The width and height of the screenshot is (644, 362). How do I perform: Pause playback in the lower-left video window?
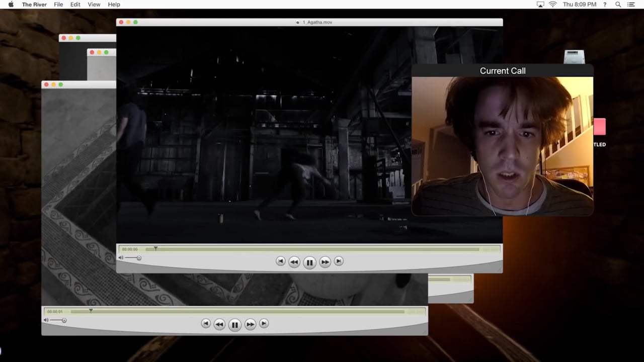click(x=234, y=324)
